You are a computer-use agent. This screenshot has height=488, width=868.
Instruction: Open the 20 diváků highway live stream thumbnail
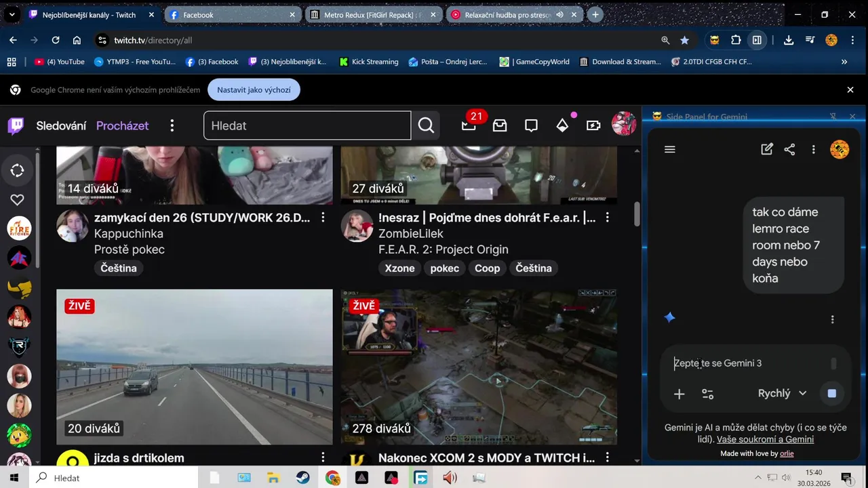[195, 367]
